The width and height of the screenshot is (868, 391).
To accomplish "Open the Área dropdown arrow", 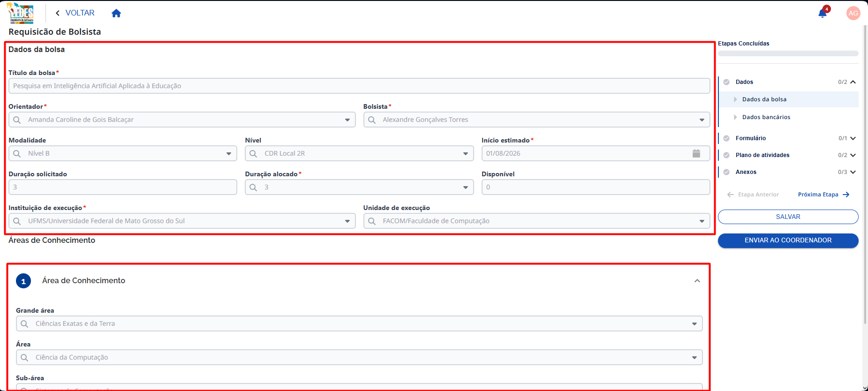I will [694, 358].
